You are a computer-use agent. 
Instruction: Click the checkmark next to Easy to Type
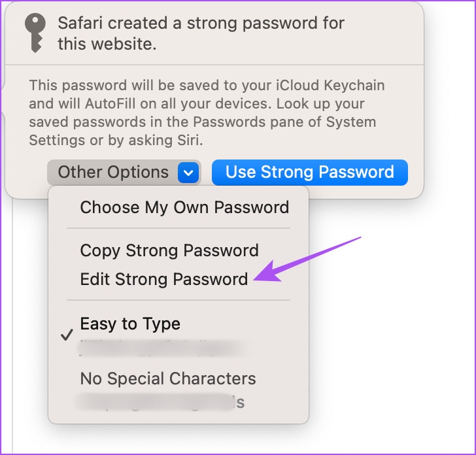pos(67,335)
